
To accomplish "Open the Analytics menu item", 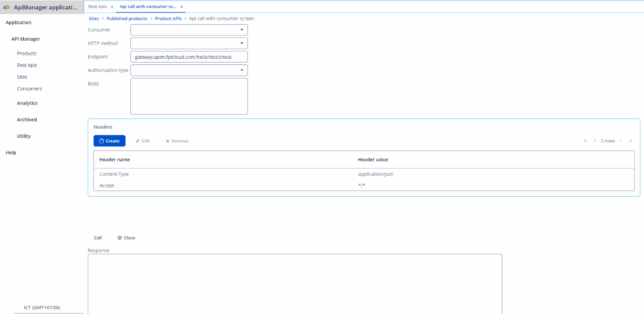I will click(27, 103).
